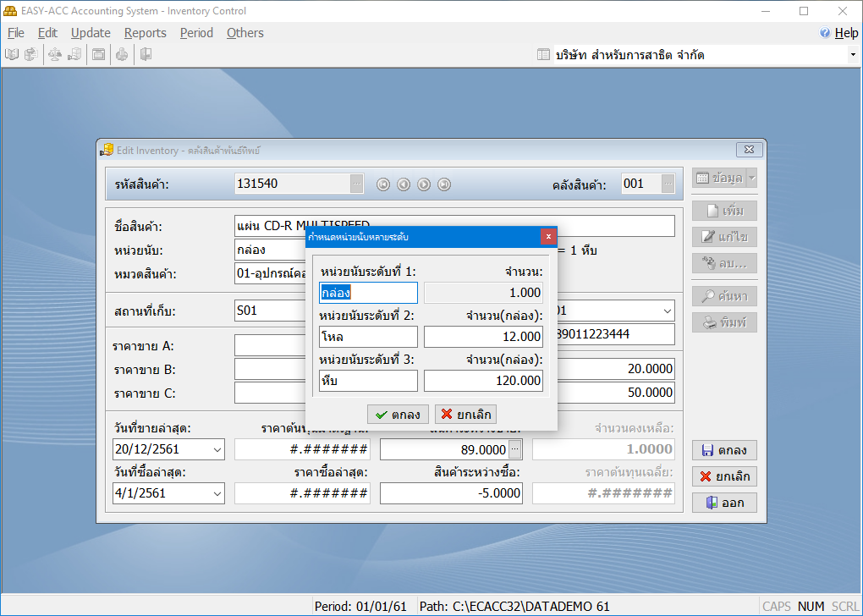
Task: Expand the last sale date dropdown 20/12/2561
Action: [x=217, y=449]
